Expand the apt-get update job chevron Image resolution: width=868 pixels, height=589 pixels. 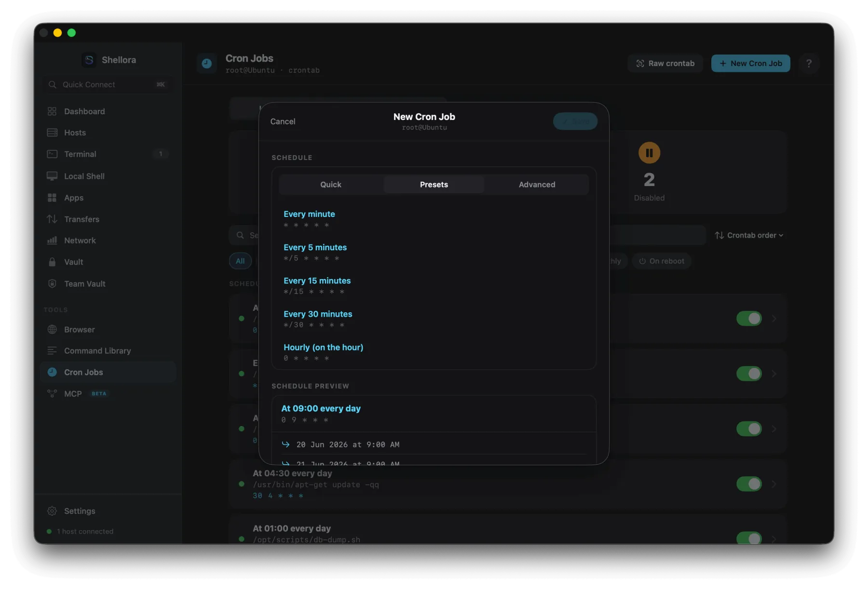[x=774, y=484]
